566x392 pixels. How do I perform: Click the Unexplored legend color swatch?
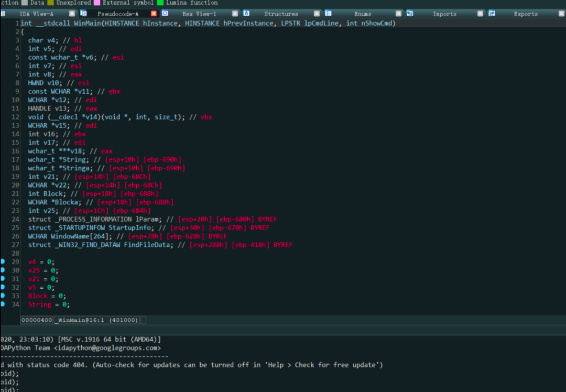(50, 3)
